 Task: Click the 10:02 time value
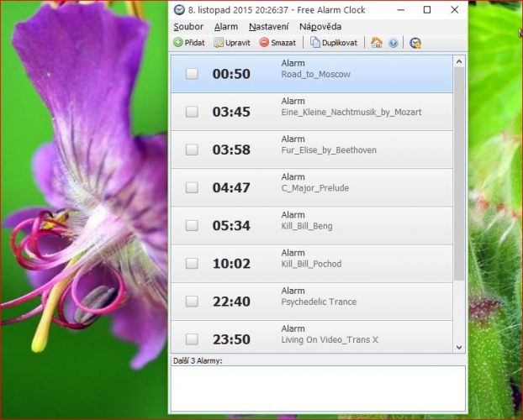coord(231,264)
